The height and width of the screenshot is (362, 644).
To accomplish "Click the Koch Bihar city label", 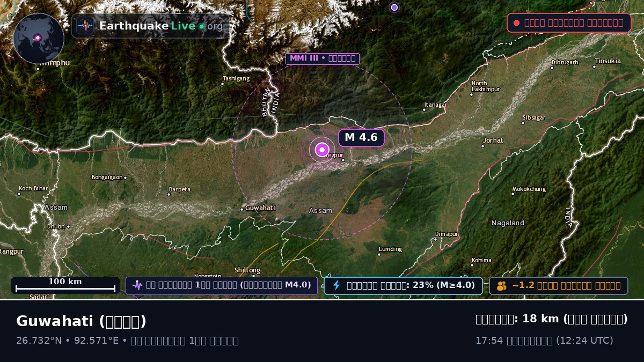I will point(33,188).
